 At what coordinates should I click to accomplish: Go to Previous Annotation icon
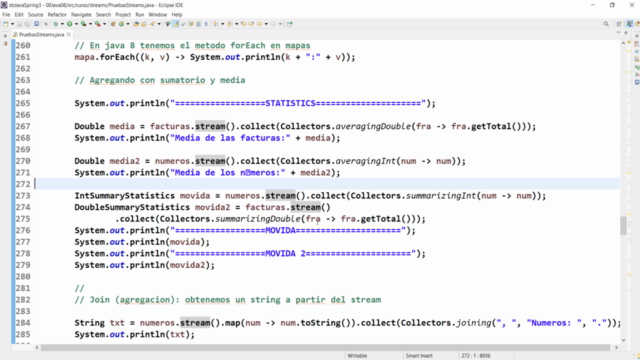click(x=229, y=24)
